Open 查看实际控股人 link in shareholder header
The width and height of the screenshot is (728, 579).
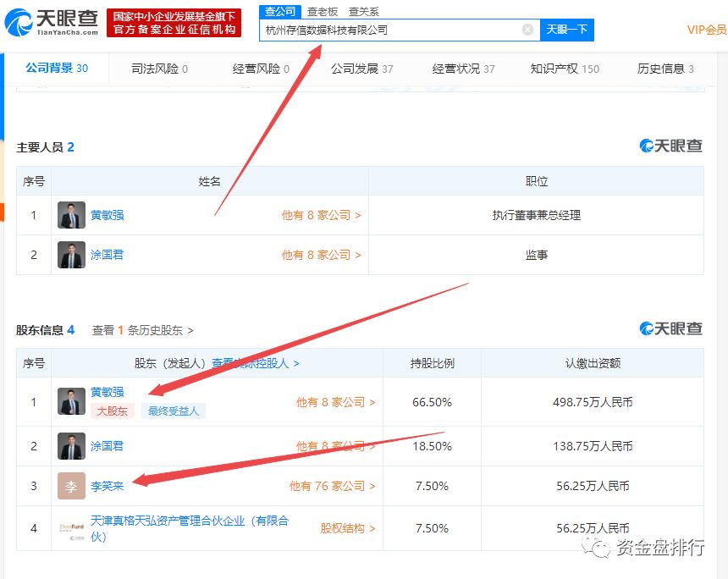(256, 363)
